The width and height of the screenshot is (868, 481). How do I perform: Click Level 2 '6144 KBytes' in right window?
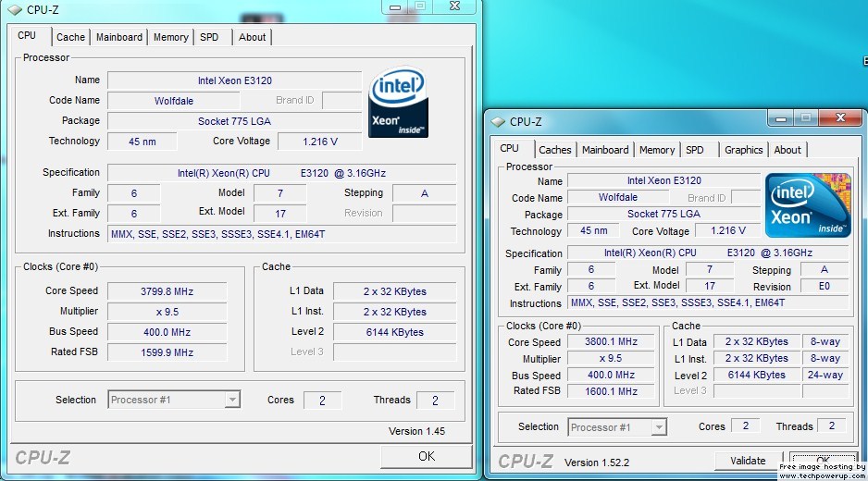pos(756,375)
